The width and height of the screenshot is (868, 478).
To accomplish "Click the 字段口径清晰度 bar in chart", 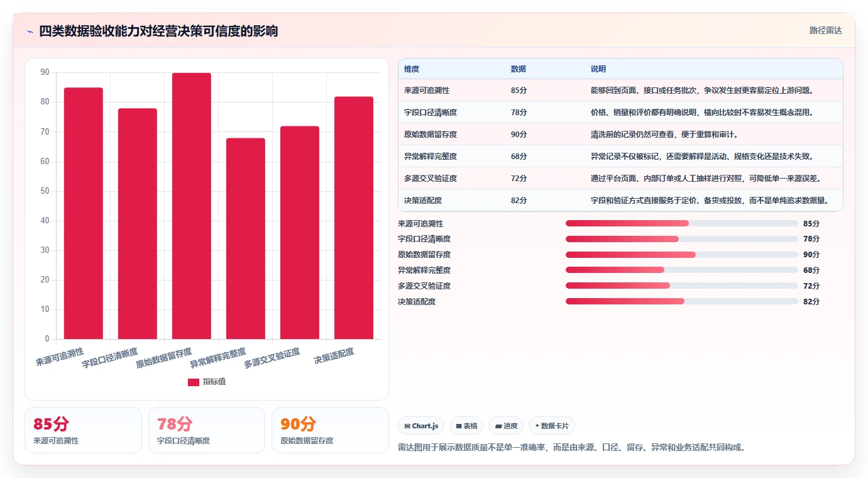I will pyautogui.click(x=138, y=224).
